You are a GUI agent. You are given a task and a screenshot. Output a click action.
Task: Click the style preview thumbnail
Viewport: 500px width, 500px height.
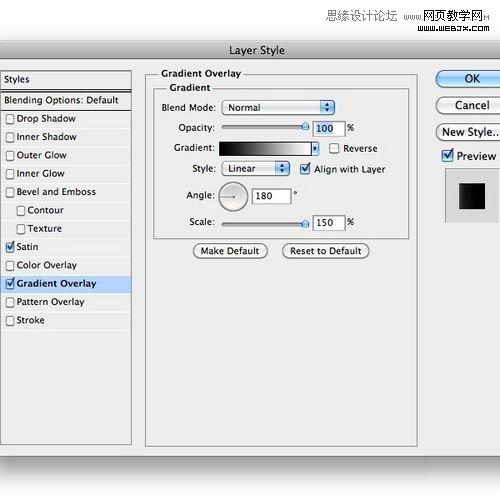pos(472,196)
